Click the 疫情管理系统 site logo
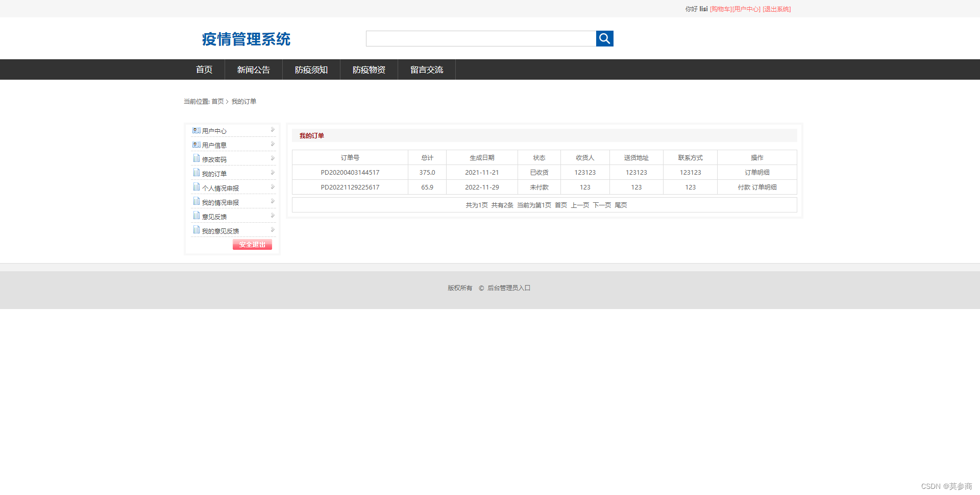The height and width of the screenshot is (495, 980). coord(246,39)
